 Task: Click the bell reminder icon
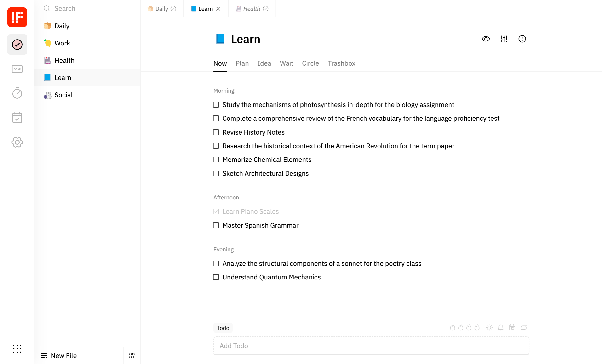coord(500,328)
